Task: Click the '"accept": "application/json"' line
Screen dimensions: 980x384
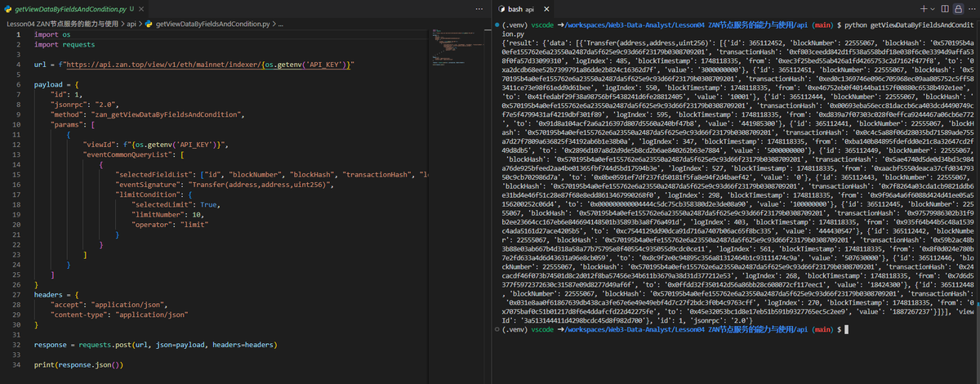Action: (x=109, y=306)
